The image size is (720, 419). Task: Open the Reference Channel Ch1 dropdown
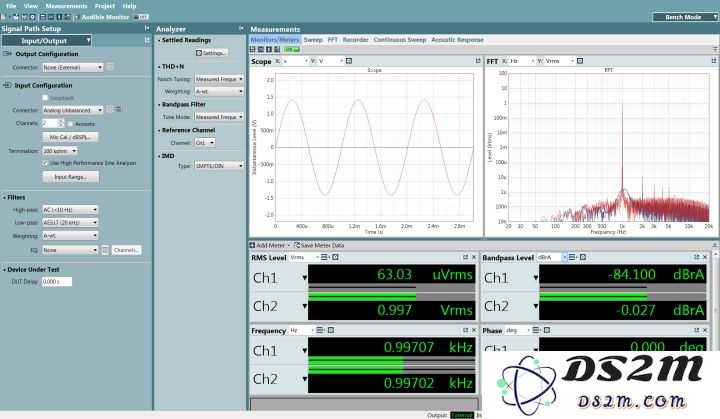coord(204,143)
